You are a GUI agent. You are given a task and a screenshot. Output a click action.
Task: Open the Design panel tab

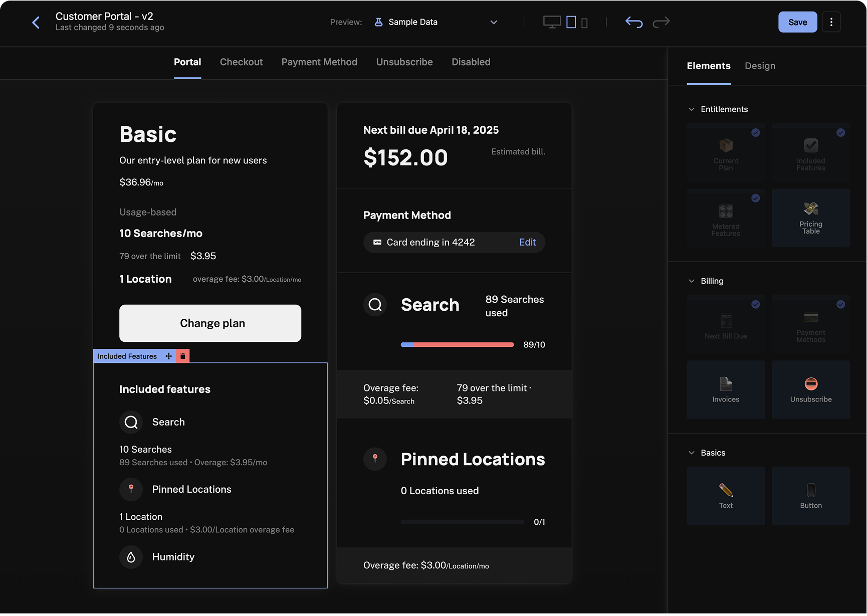(x=760, y=66)
